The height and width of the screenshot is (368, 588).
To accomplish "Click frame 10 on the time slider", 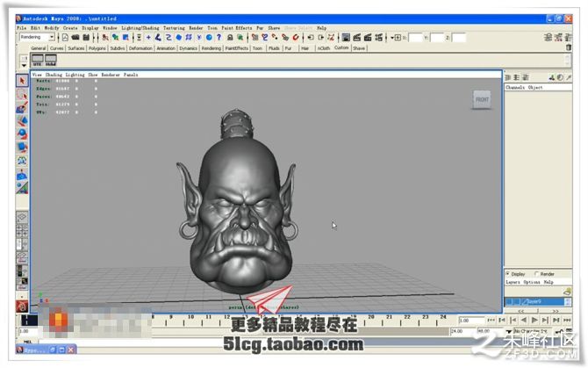I will click(190, 317).
